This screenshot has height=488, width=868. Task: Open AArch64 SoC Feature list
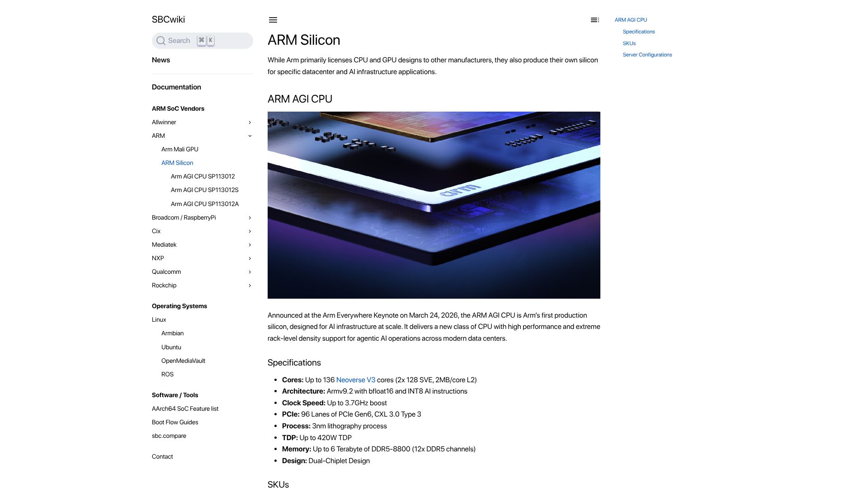click(185, 409)
